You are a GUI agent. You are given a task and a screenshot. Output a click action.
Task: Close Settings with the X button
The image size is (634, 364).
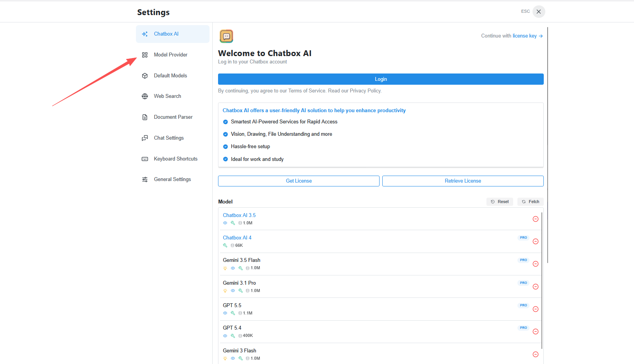coord(539,12)
